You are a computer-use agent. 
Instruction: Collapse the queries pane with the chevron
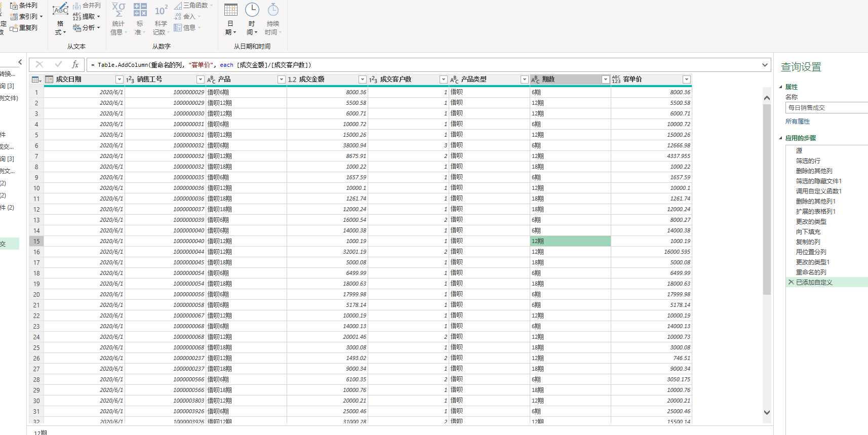(20, 62)
